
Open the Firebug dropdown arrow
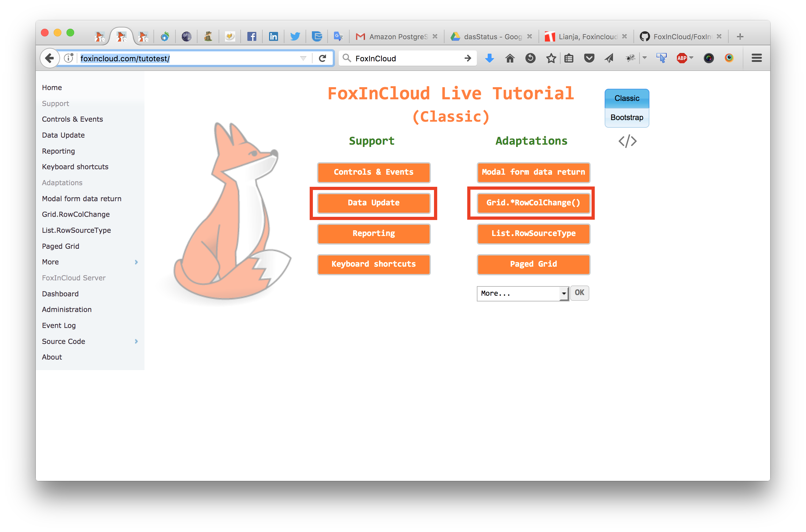click(644, 58)
